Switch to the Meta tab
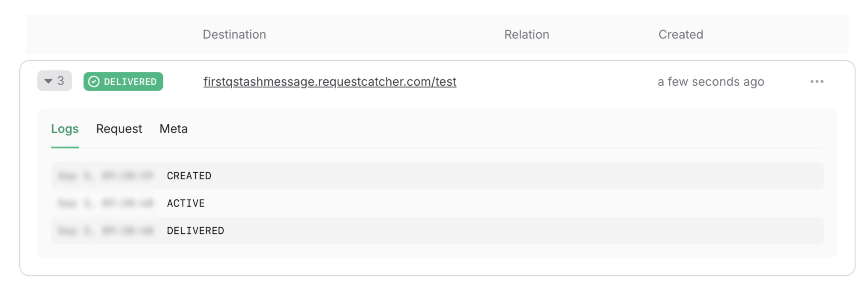The image size is (868, 283). (174, 129)
